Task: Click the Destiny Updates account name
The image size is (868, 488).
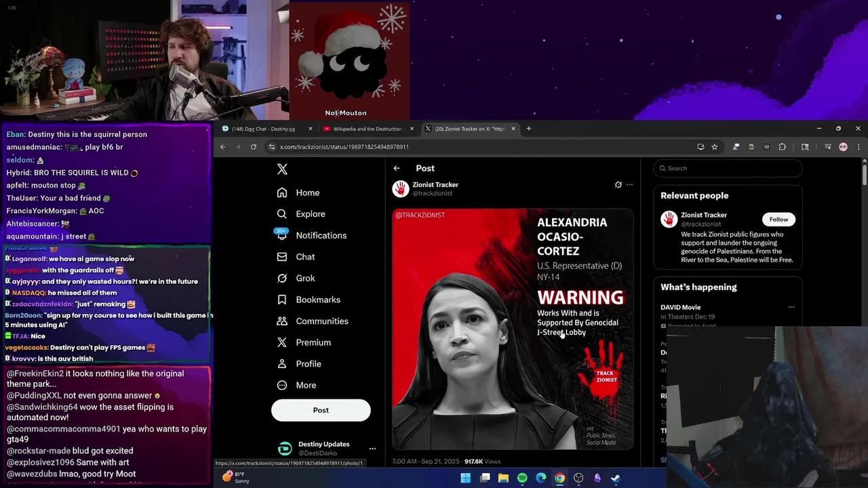Action: pos(323,445)
